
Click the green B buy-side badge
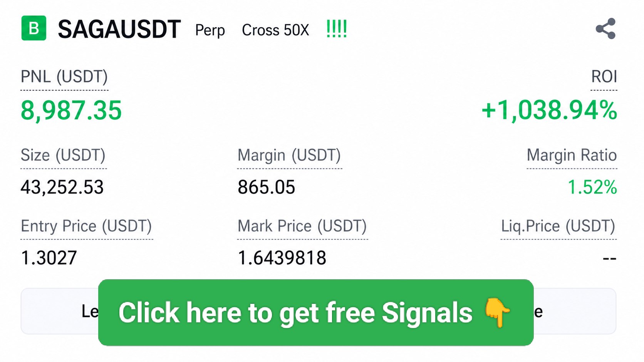pos(34,28)
